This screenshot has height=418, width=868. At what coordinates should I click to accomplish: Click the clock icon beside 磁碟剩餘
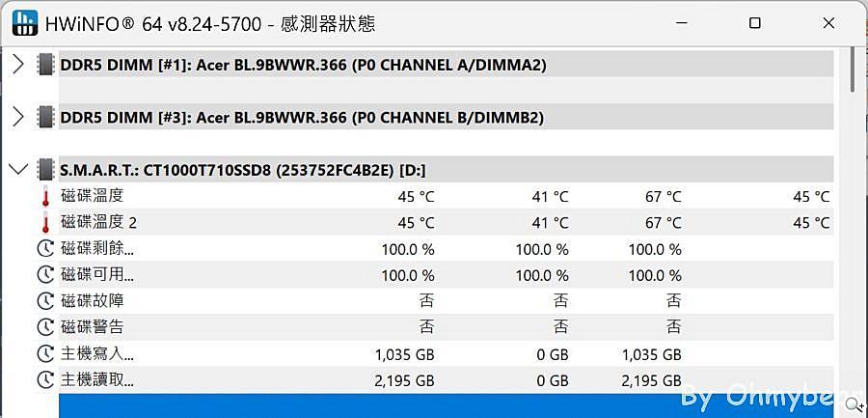coord(45,249)
